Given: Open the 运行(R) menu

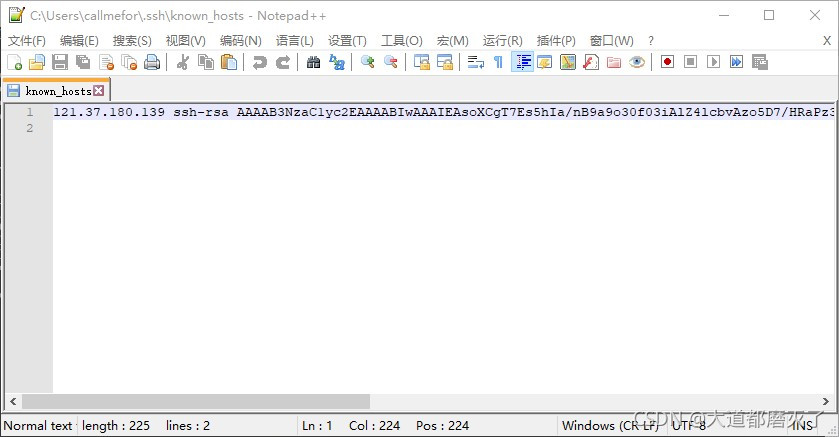Looking at the screenshot, I should pos(502,41).
